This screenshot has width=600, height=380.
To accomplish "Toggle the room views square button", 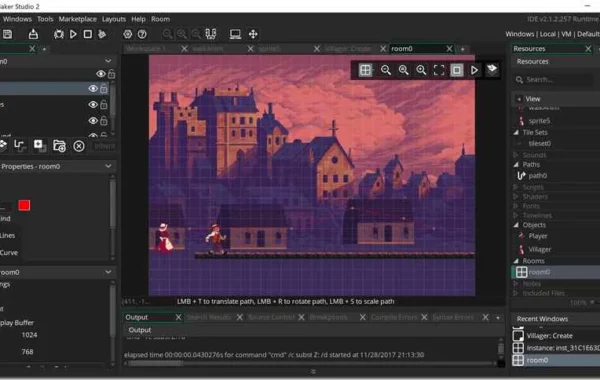I will click(x=457, y=70).
